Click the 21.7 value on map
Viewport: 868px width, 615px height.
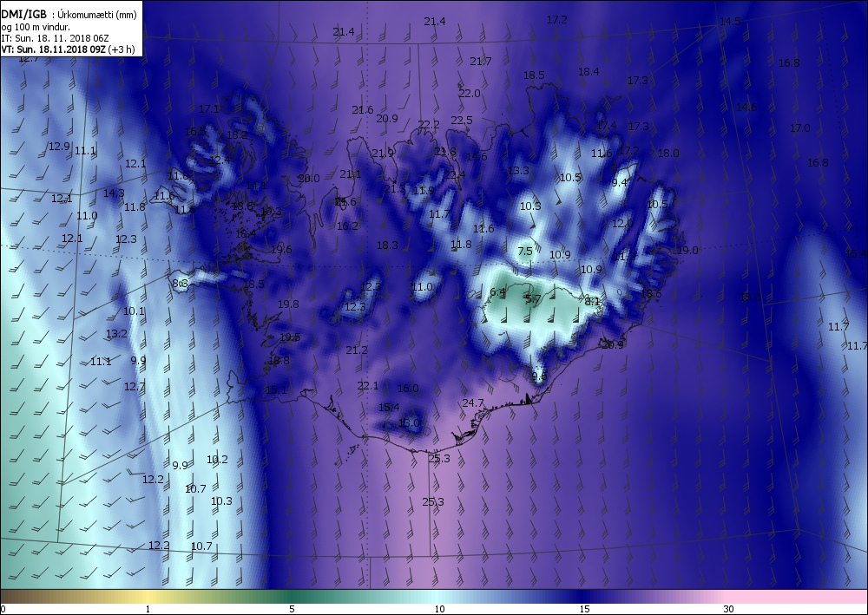[x=481, y=62]
